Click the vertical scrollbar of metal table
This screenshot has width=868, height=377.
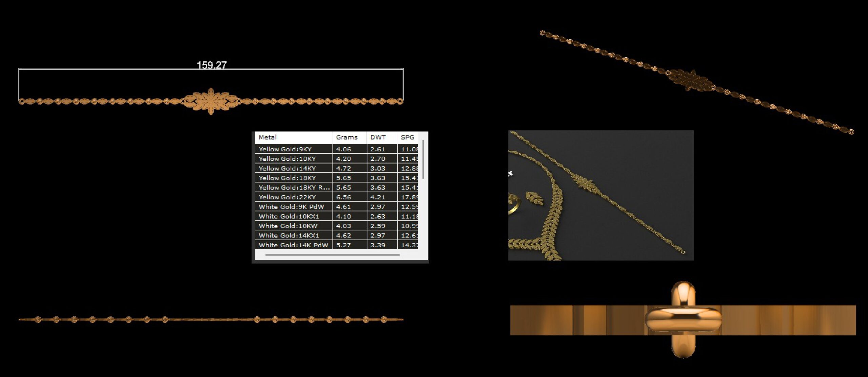coord(423,159)
